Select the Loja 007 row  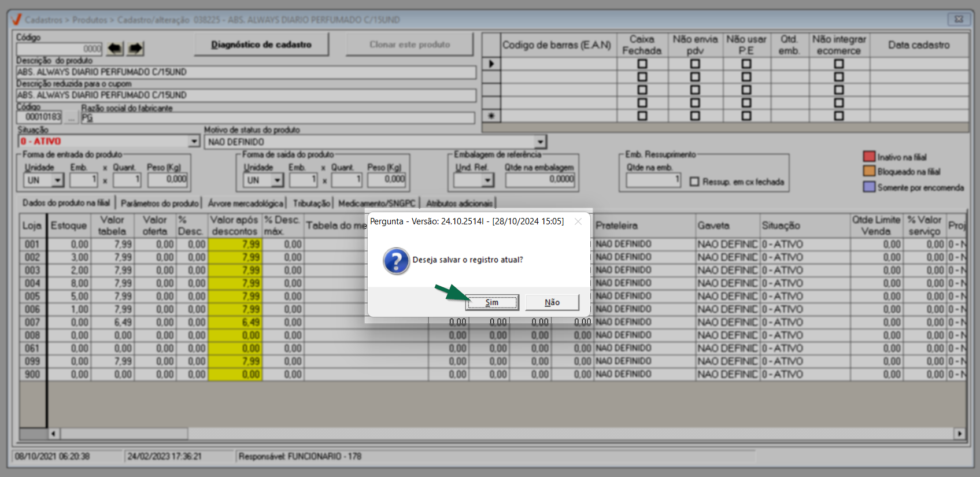point(492,322)
